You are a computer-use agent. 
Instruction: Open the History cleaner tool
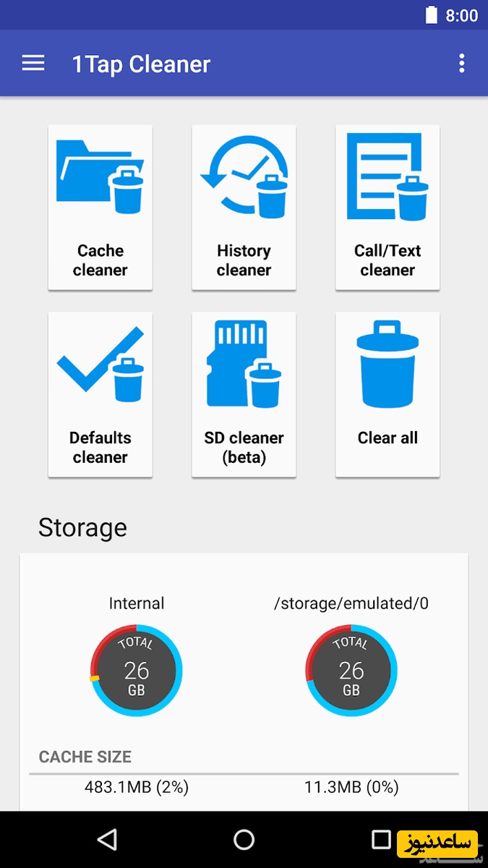[x=244, y=207]
